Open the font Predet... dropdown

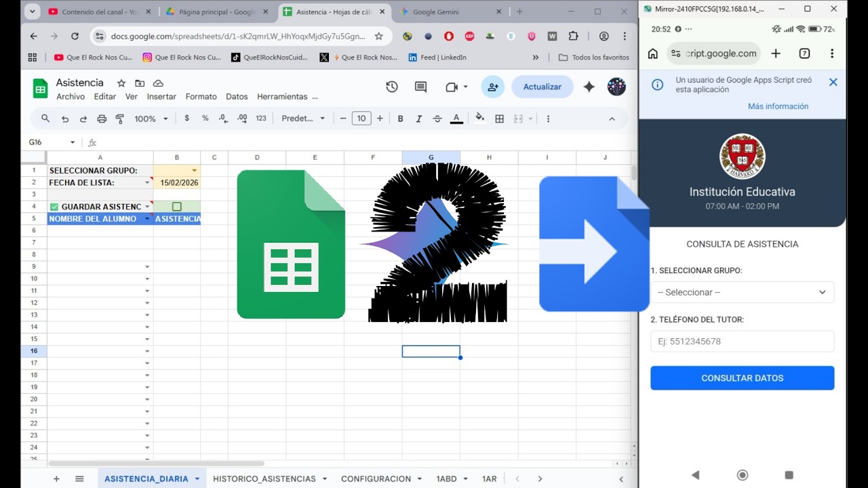click(x=303, y=119)
